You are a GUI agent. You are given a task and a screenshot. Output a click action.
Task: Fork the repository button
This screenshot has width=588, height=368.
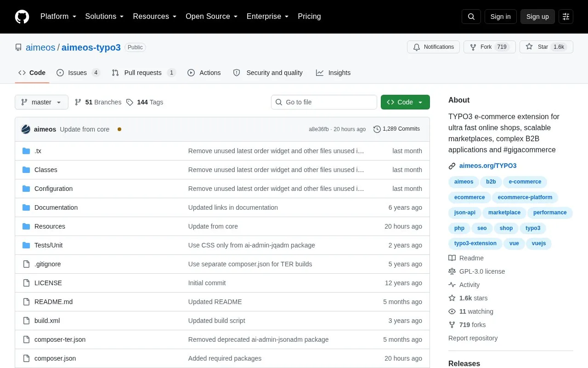coord(490,47)
